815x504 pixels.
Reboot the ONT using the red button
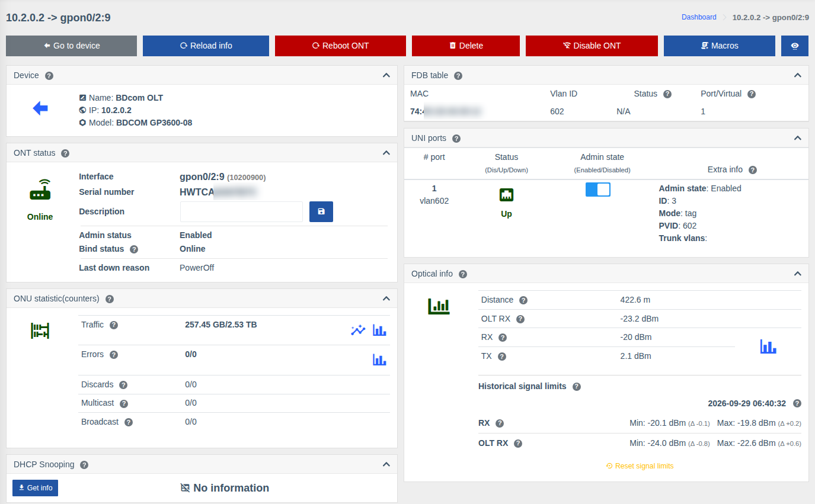click(x=340, y=46)
